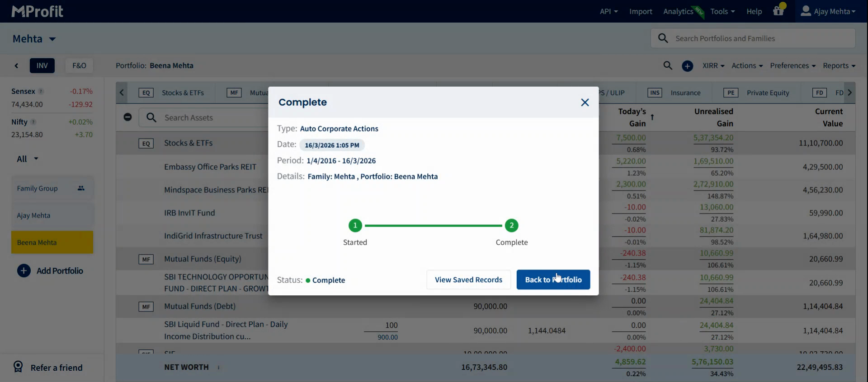868x382 pixels.
Task: Click step 1 Started progress marker
Action: (x=355, y=225)
